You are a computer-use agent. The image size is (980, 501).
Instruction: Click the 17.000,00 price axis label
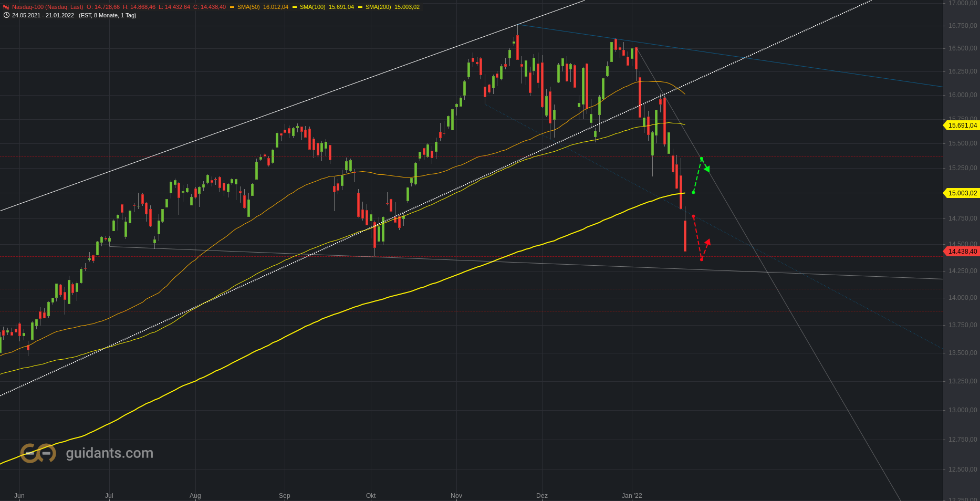pyautogui.click(x=963, y=3)
